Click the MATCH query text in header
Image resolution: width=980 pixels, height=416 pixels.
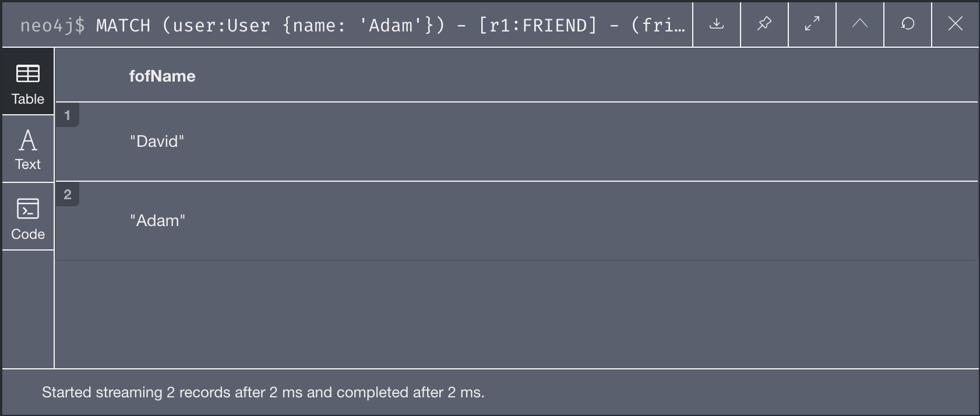point(390,25)
